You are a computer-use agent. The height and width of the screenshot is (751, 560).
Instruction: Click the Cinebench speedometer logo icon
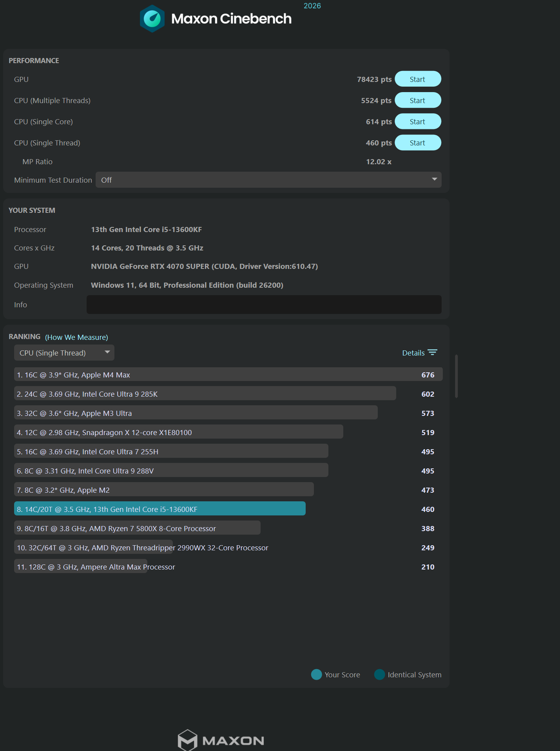coord(152,18)
